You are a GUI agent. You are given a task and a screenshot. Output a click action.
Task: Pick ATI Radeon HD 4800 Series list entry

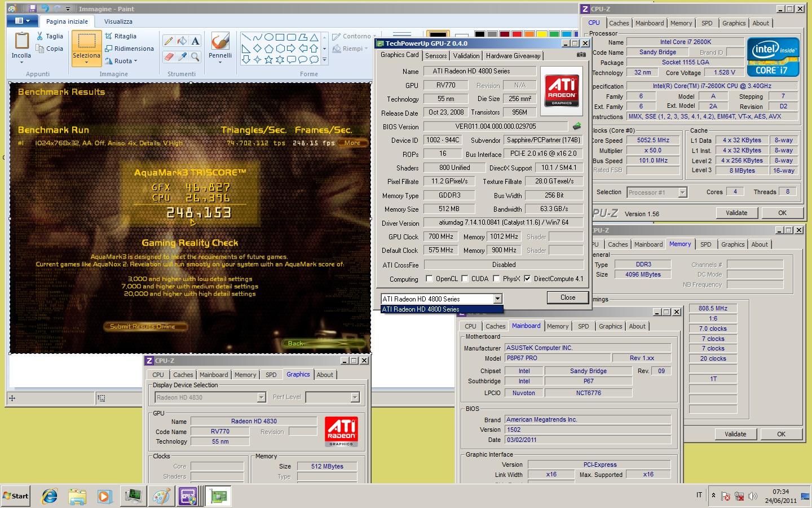click(x=442, y=309)
